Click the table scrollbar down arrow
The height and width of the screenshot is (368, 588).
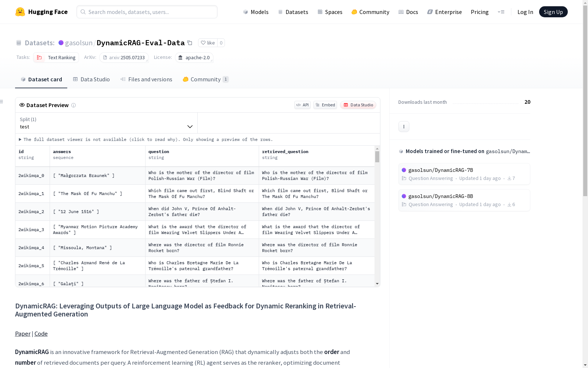tap(377, 284)
